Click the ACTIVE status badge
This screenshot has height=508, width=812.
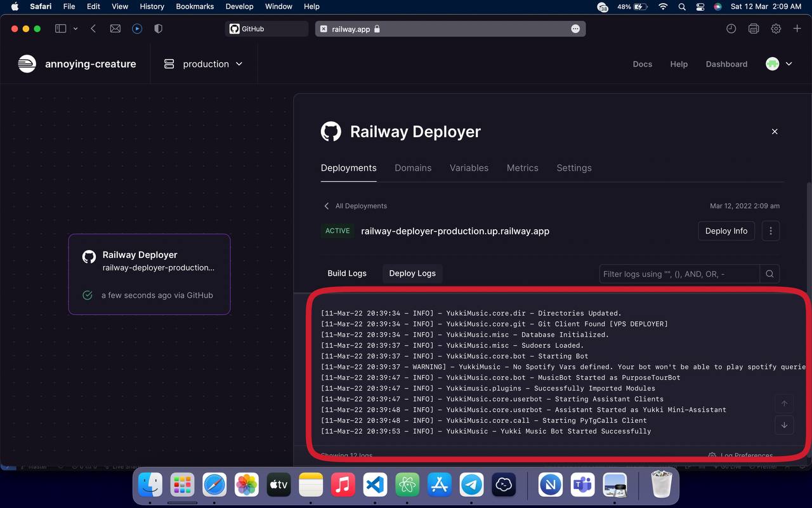337,231
